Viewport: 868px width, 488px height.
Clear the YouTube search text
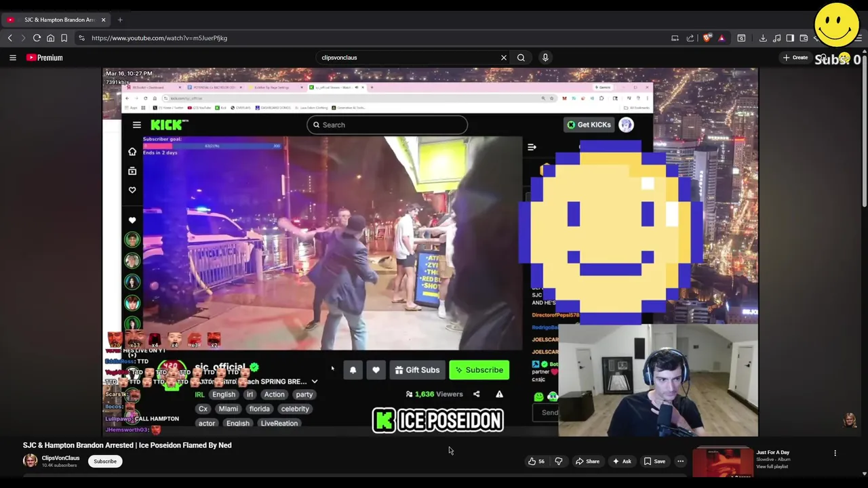pyautogui.click(x=504, y=58)
